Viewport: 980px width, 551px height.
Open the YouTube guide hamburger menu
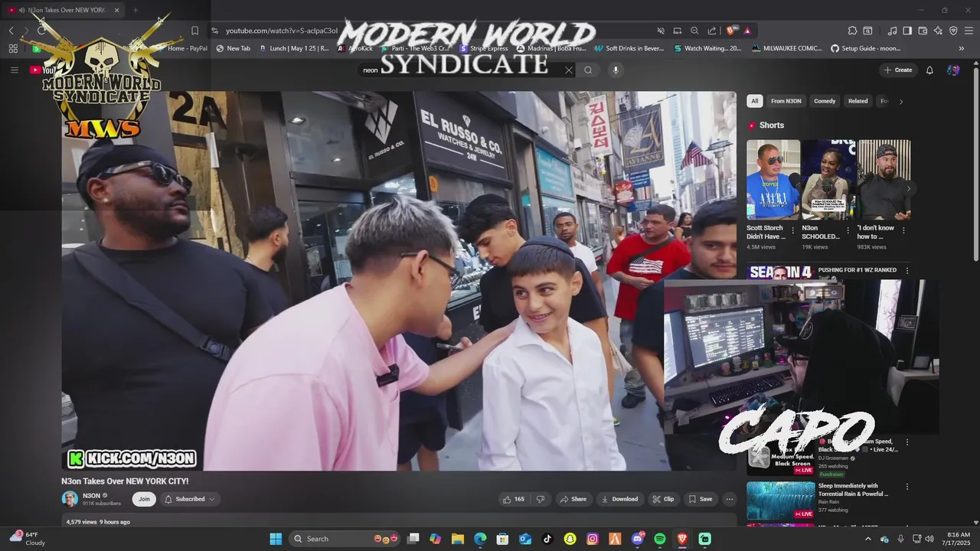coord(14,70)
